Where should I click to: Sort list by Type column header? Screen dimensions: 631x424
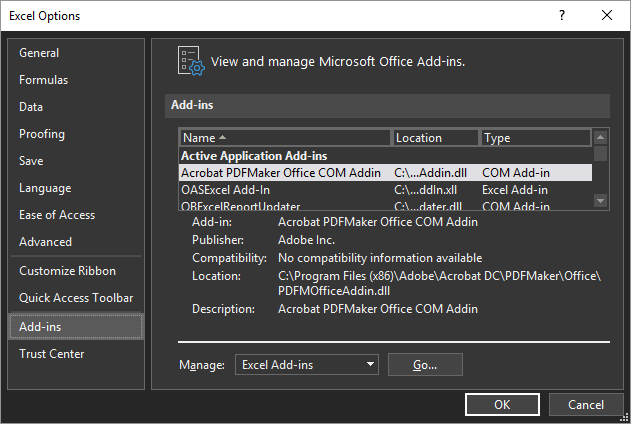pyautogui.click(x=534, y=138)
